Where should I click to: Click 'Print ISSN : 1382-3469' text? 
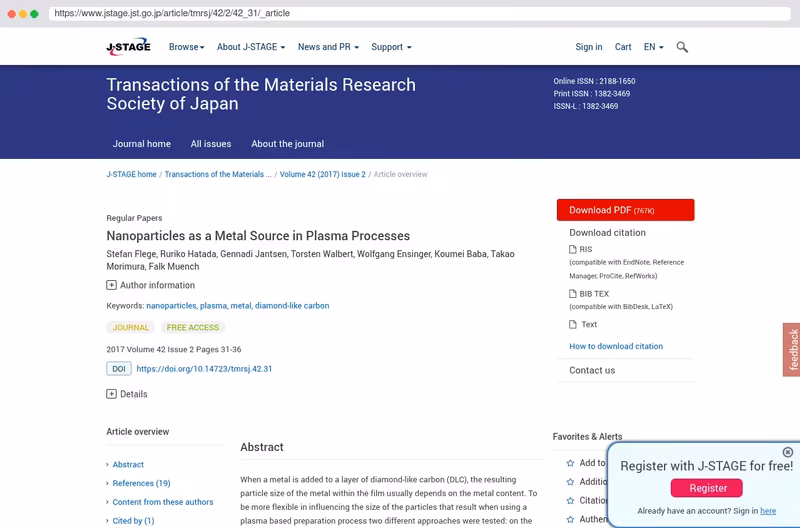[x=592, y=94]
